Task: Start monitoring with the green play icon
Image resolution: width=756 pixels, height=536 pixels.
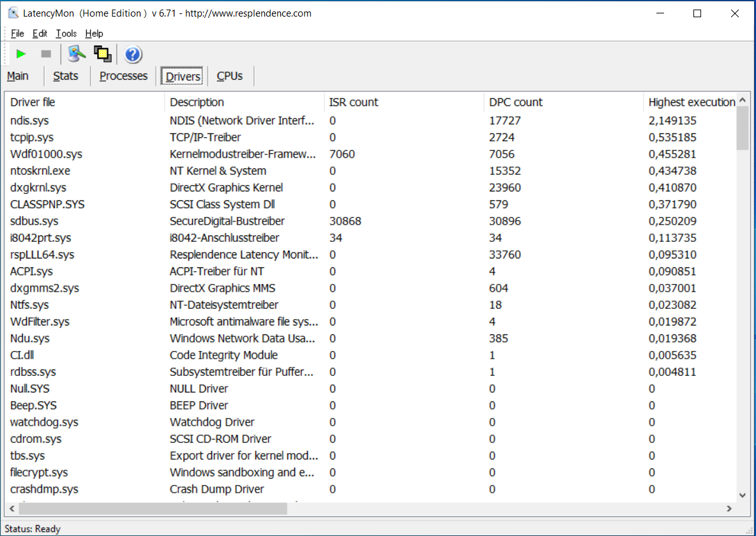Action: tap(21, 54)
